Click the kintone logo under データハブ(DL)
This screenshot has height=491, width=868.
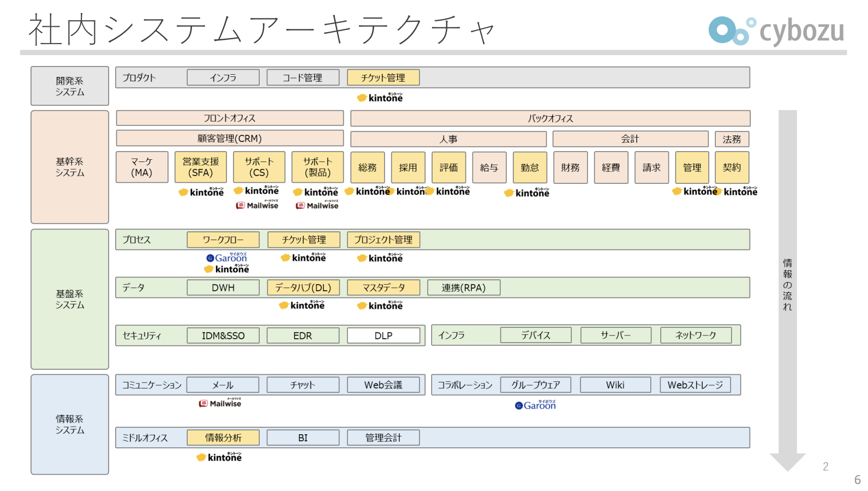coord(302,305)
